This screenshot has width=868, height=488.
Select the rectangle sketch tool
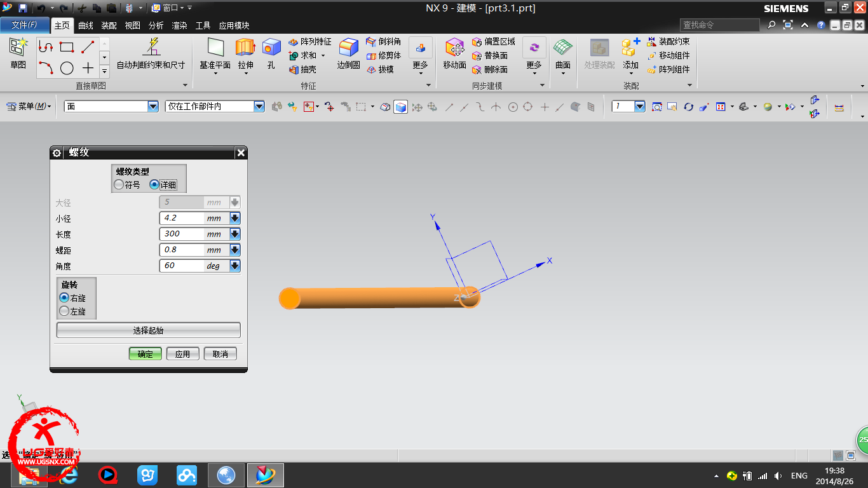pyautogui.click(x=67, y=47)
